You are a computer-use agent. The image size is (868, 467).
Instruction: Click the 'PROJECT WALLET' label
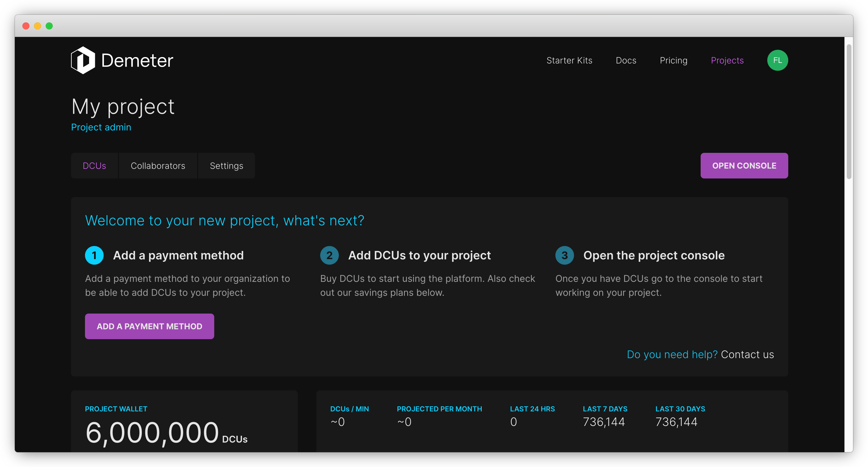coord(116,409)
